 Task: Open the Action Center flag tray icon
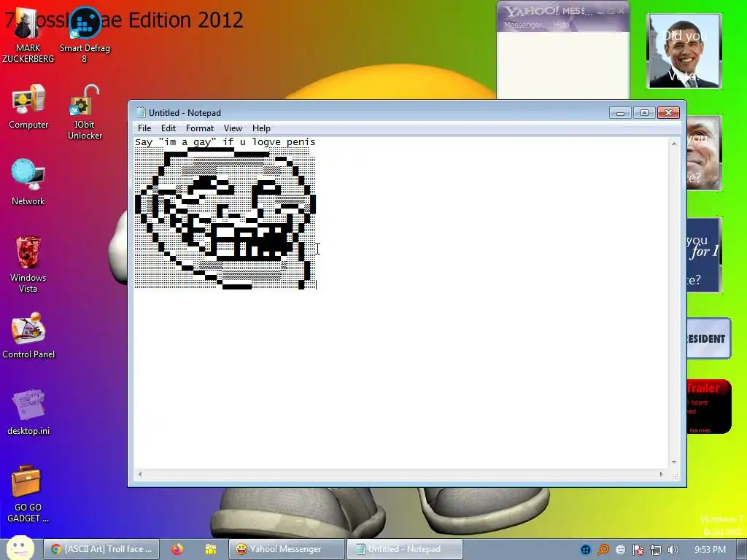point(638,550)
